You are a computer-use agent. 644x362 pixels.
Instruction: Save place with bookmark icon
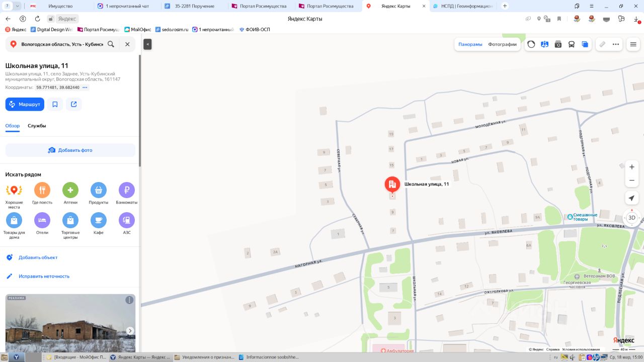(55, 104)
